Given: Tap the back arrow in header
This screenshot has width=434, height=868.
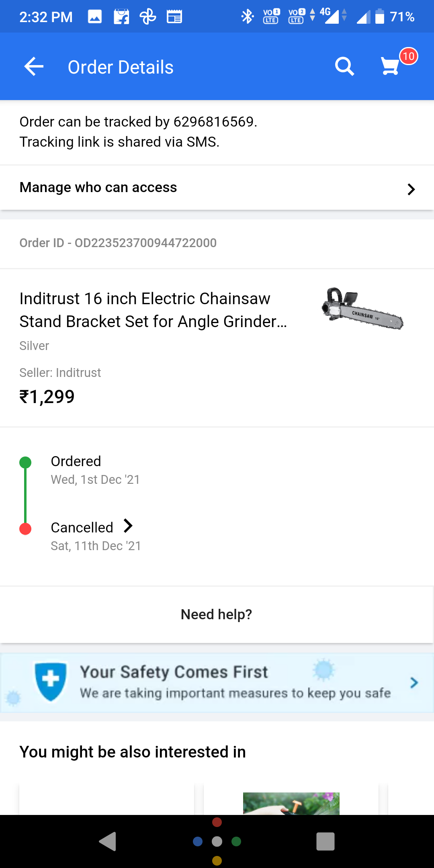Looking at the screenshot, I should 34,67.
